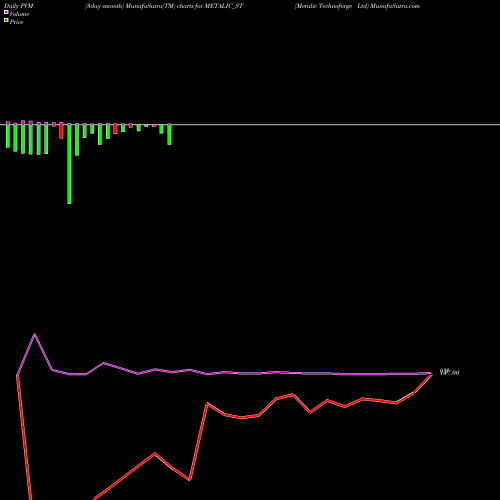The width and height of the screenshot is (500, 500).
Task: Select the "Volume" legend label
Action: (x=19, y=14)
